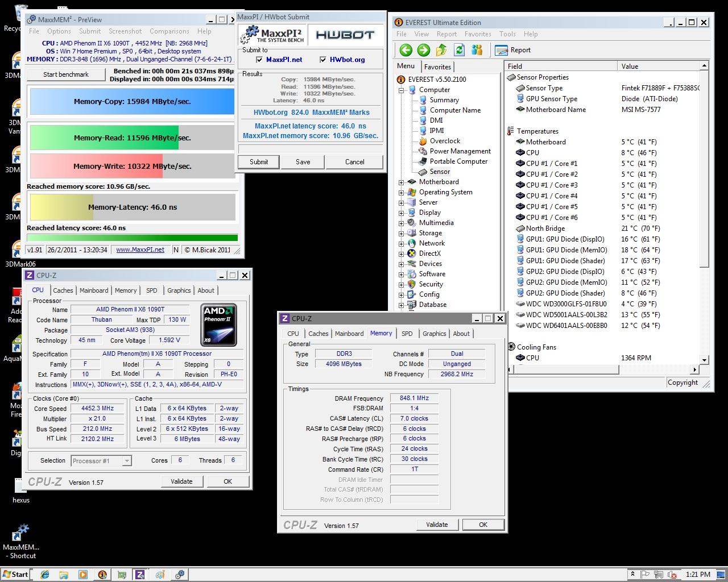The width and height of the screenshot is (728, 582).
Task: Switch to EVEREST via taskbar icon
Action: (x=102, y=575)
